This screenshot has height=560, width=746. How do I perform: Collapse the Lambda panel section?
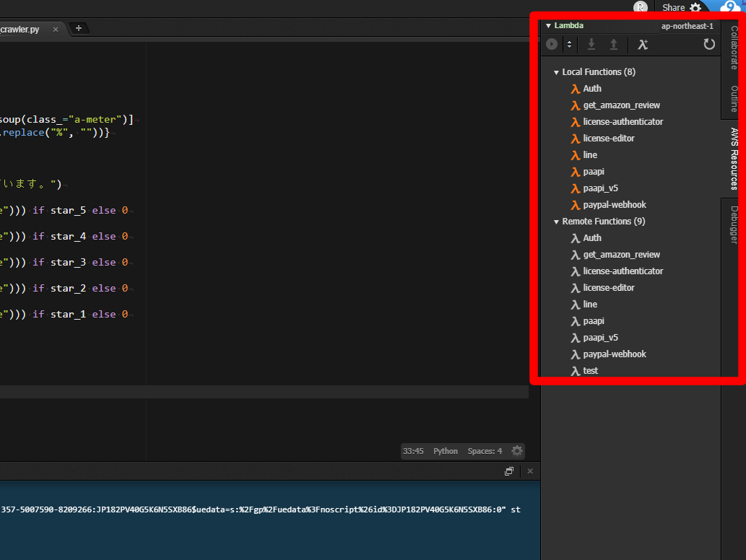pos(548,26)
